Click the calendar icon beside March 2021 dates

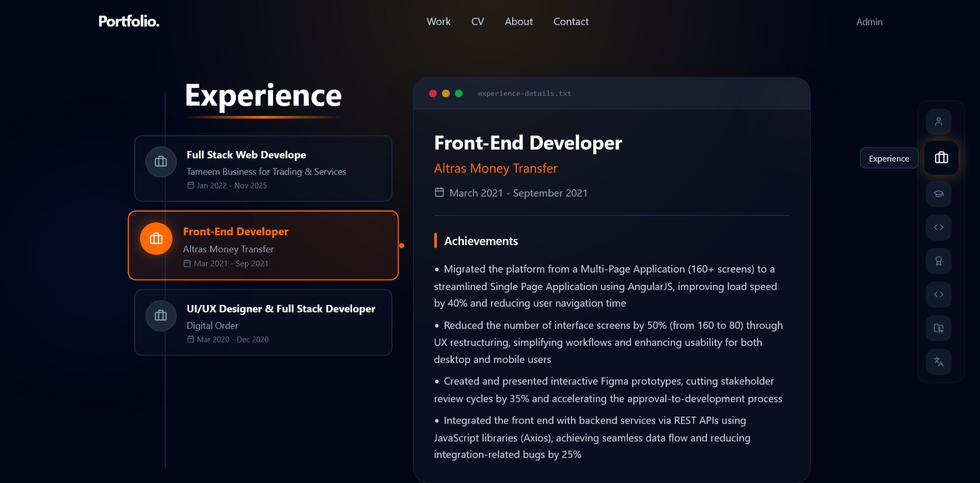tap(438, 191)
